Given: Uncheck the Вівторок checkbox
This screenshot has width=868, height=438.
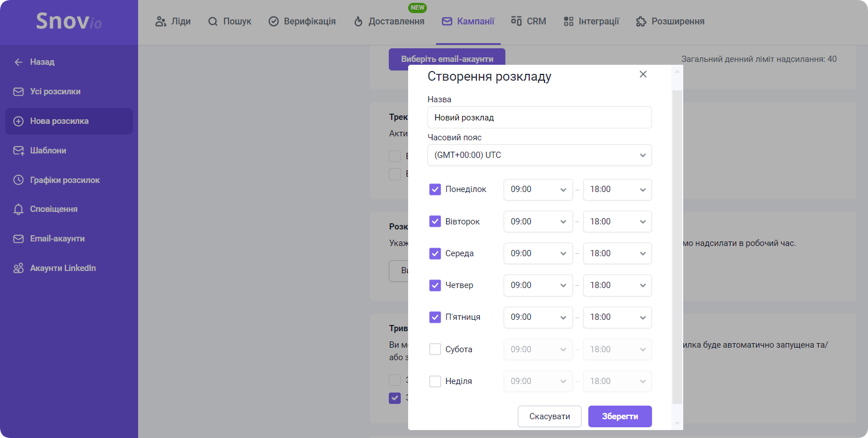Looking at the screenshot, I should click(435, 222).
